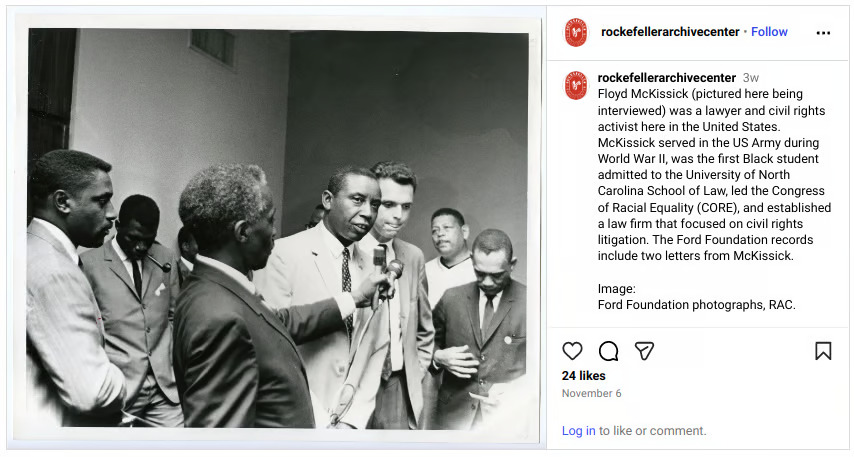Viewport: 854px width, 457px height.
Task: Share the post with the paper plane icon
Action: (x=645, y=351)
